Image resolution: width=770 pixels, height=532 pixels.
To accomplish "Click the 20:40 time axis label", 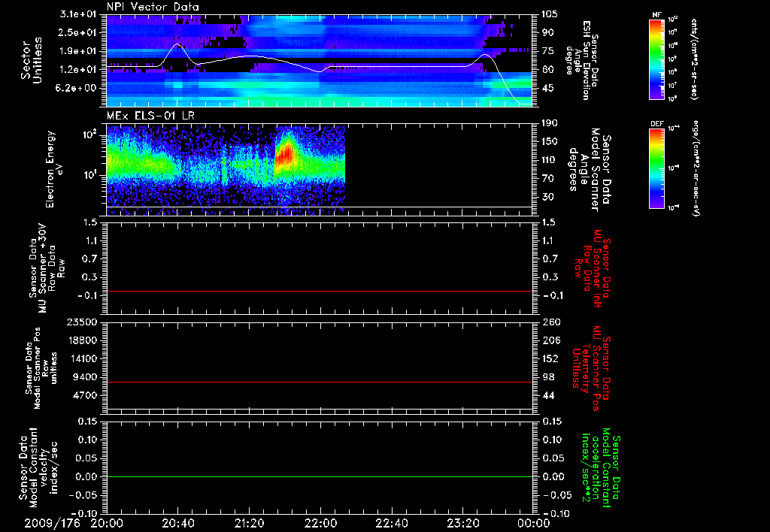I will click(177, 523).
